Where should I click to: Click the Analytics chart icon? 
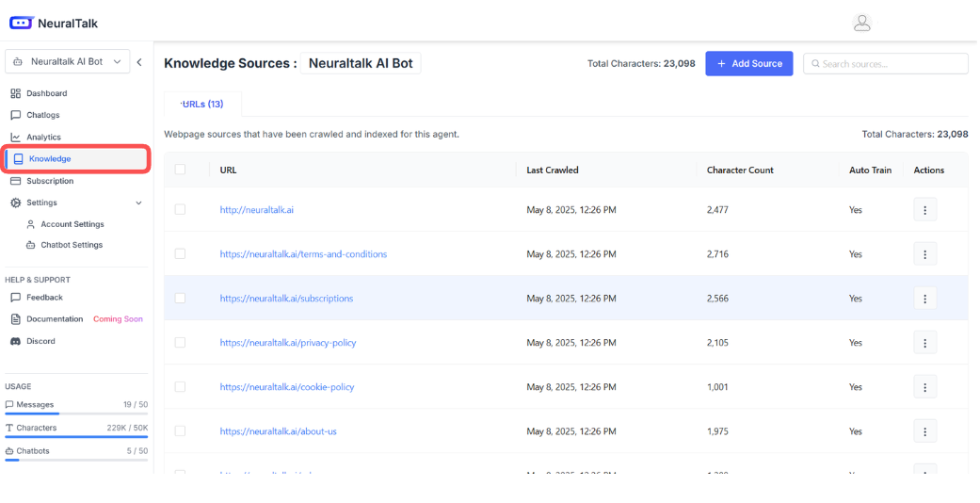coord(16,137)
